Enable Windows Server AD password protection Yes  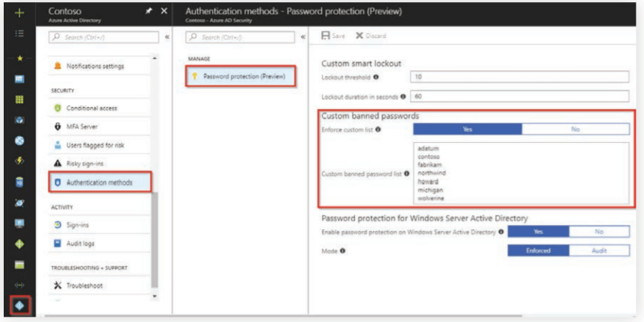tap(538, 232)
